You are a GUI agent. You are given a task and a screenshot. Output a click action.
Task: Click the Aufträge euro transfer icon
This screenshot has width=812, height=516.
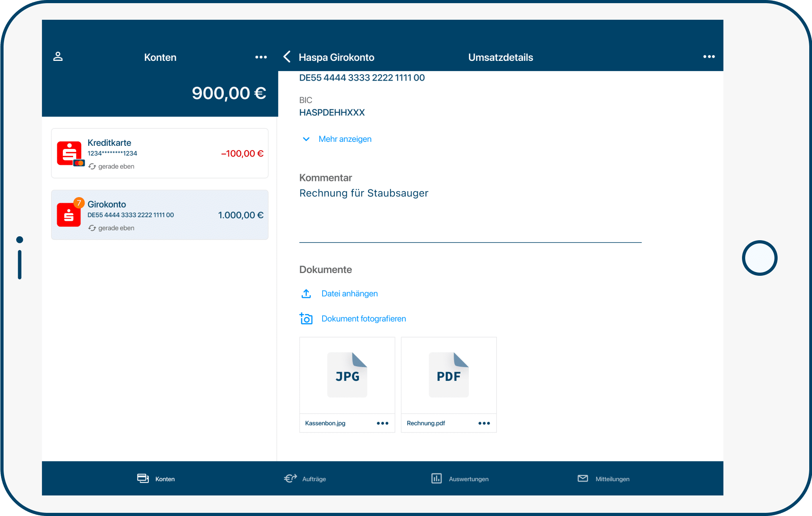(290, 478)
